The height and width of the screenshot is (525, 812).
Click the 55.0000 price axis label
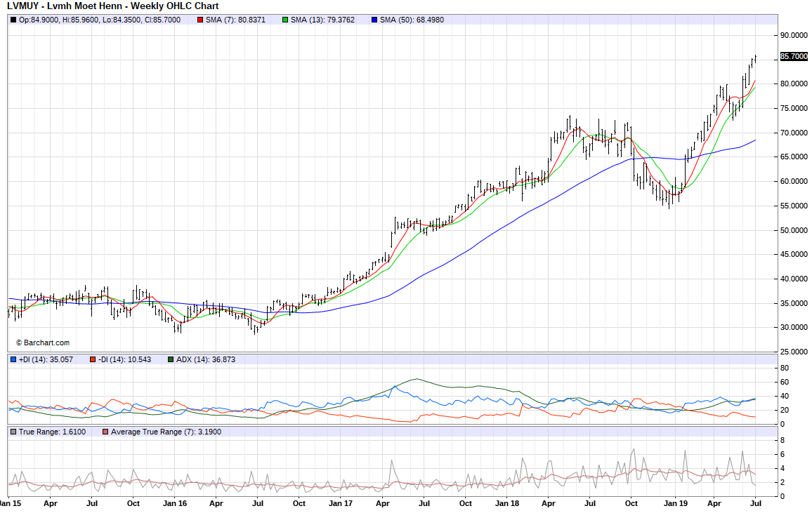click(794, 206)
